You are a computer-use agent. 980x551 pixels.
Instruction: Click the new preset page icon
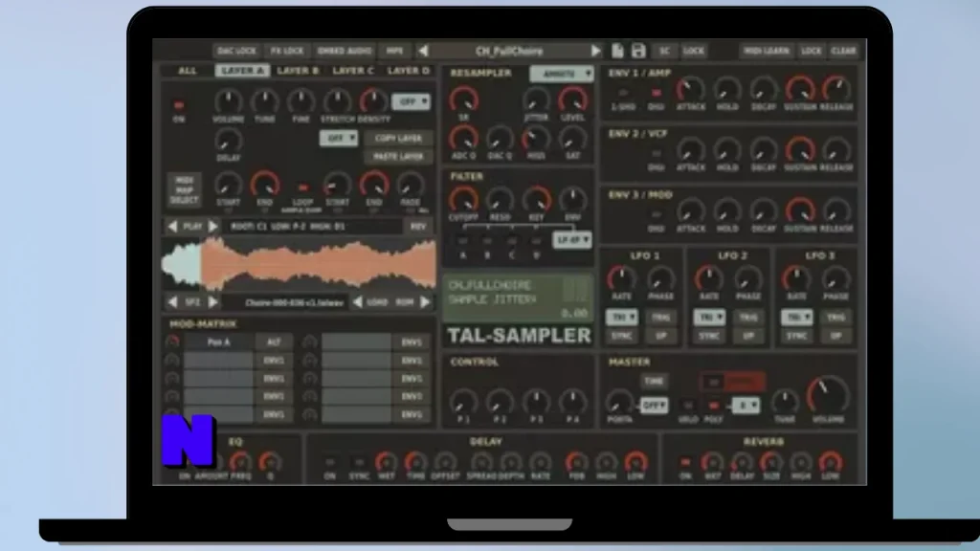[x=617, y=51]
